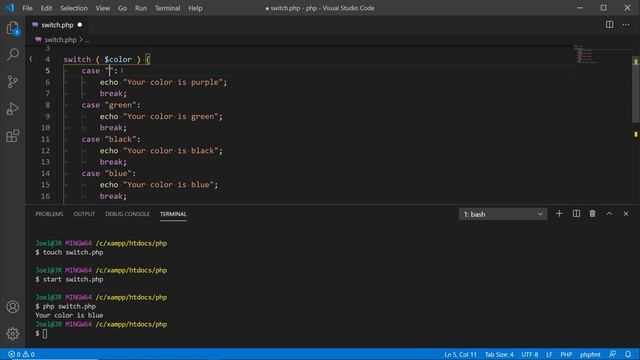
Task: Click PHP file icon in breadcrumb
Action: [x=38, y=40]
